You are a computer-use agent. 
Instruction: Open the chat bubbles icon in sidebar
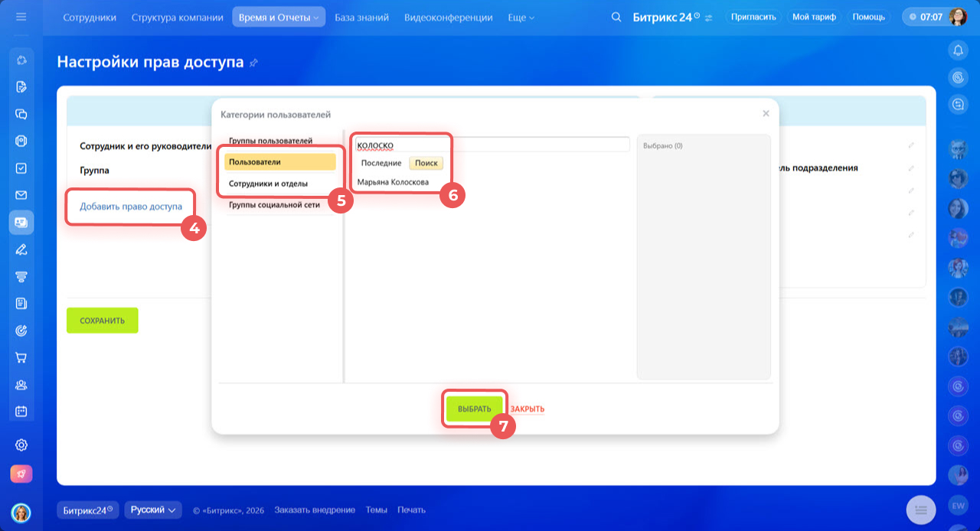[x=21, y=114]
